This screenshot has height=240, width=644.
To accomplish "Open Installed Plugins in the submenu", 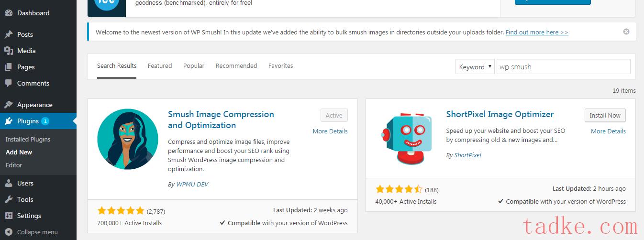I will point(28,139).
